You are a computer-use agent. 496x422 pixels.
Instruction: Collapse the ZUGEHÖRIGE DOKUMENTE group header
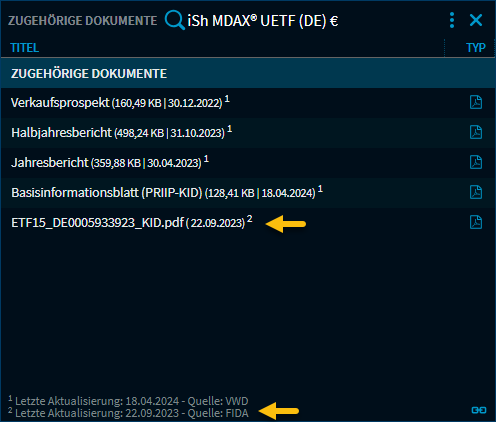click(x=248, y=73)
